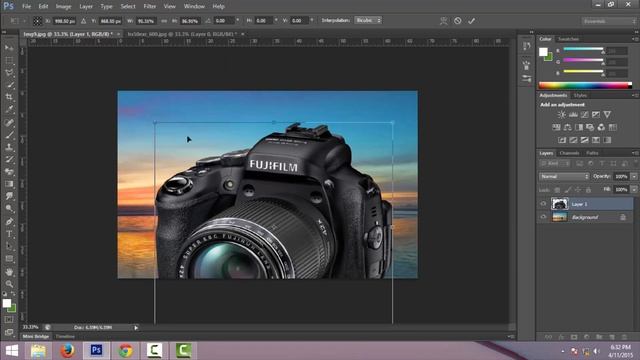
Task: Select the Pen tool
Action: pyautogui.click(x=9, y=222)
